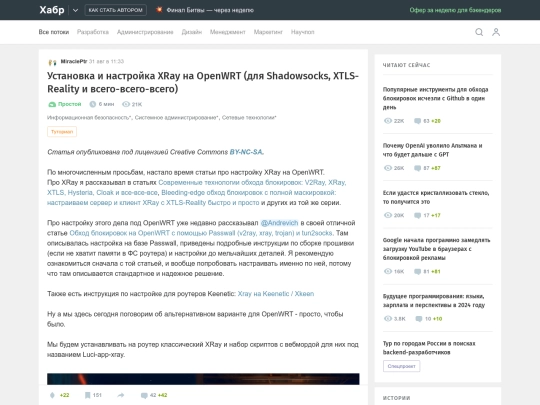Switch to the Менеджмент flow

228,32
